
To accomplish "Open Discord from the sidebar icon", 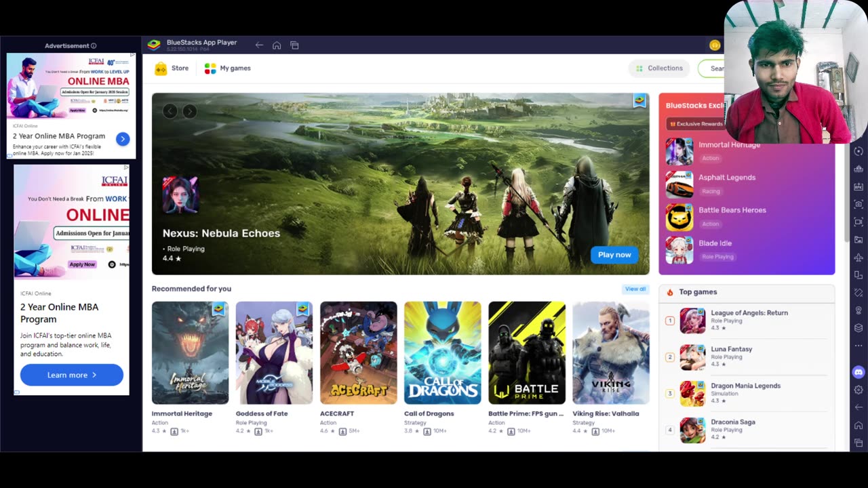I will 859,372.
